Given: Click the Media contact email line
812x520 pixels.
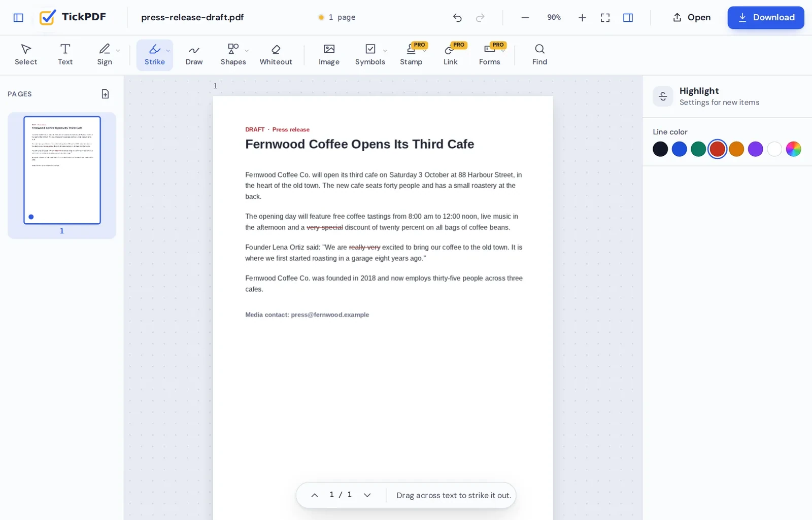Looking at the screenshot, I should coord(307,315).
